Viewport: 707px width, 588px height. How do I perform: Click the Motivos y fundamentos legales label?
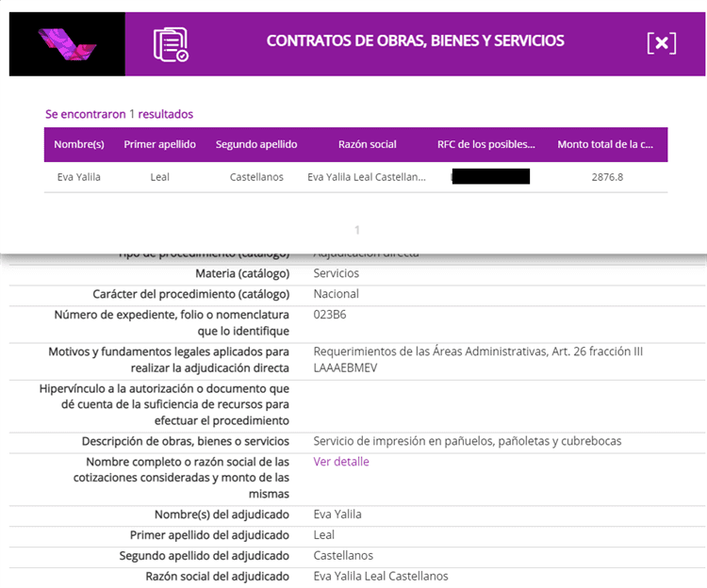tap(169, 360)
